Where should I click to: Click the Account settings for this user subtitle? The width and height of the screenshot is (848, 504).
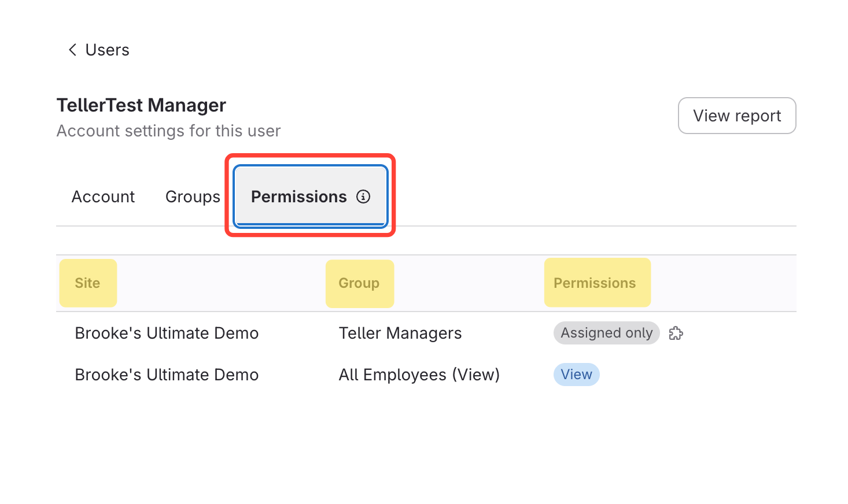click(x=168, y=131)
